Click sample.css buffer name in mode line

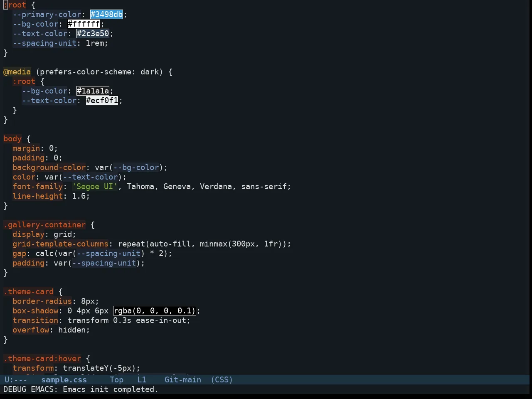[64, 380]
